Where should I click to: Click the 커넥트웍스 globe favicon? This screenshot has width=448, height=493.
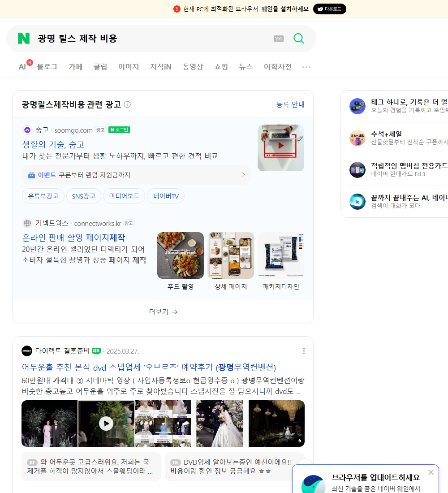tap(27, 223)
